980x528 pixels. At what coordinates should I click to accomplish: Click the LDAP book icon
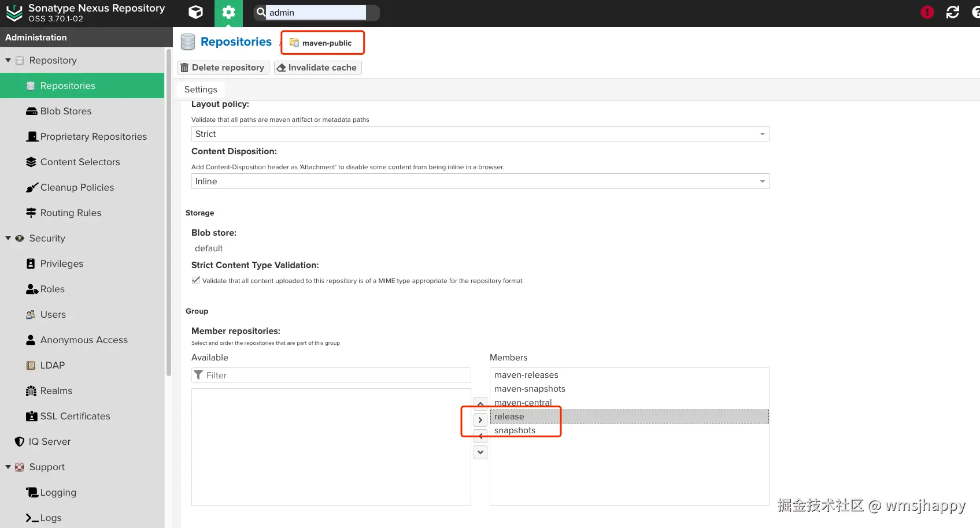[x=31, y=365]
